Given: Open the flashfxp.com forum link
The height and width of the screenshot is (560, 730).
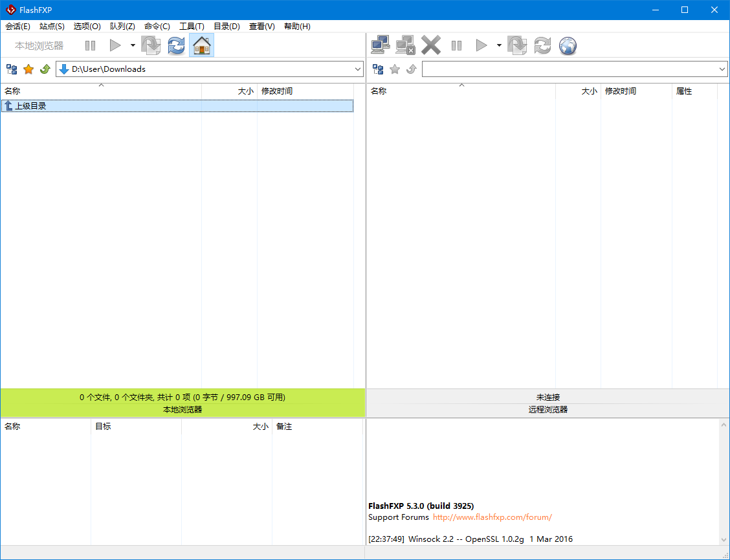Looking at the screenshot, I should [492, 517].
